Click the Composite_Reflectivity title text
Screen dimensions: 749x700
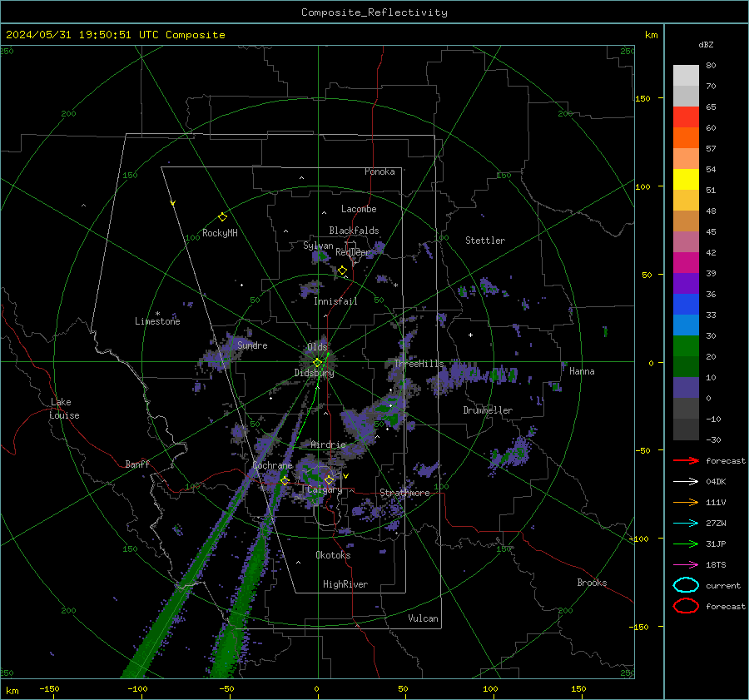374,12
